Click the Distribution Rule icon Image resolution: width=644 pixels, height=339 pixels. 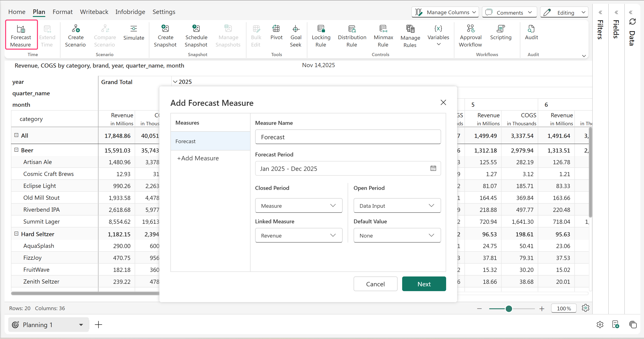click(352, 29)
